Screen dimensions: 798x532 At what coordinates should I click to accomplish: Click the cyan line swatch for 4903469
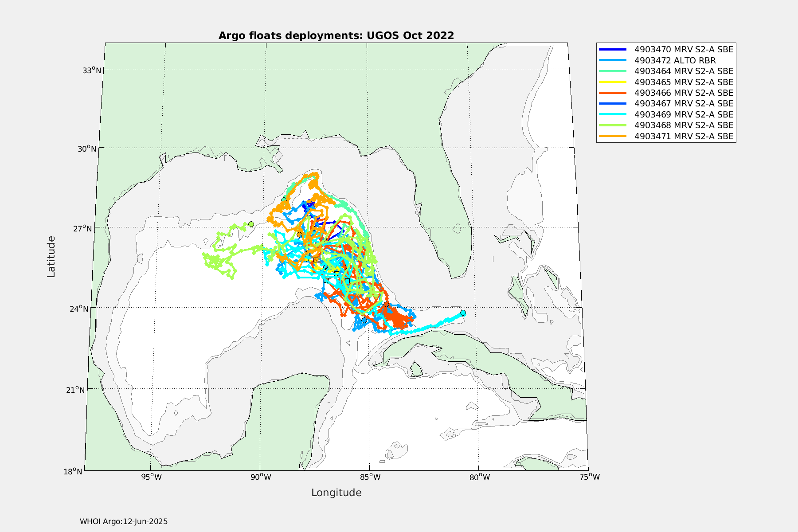pos(612,114)
